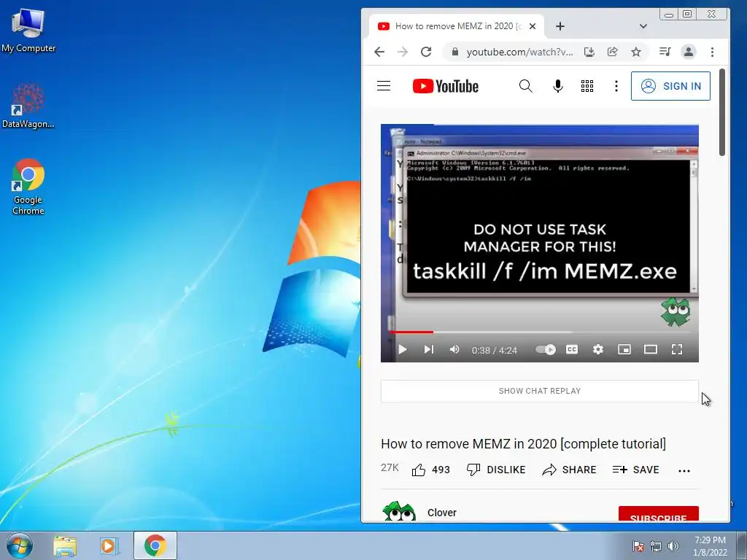Open the YouTube hamburger guide menu
The image size is (747, 560).
pos(384,86)
